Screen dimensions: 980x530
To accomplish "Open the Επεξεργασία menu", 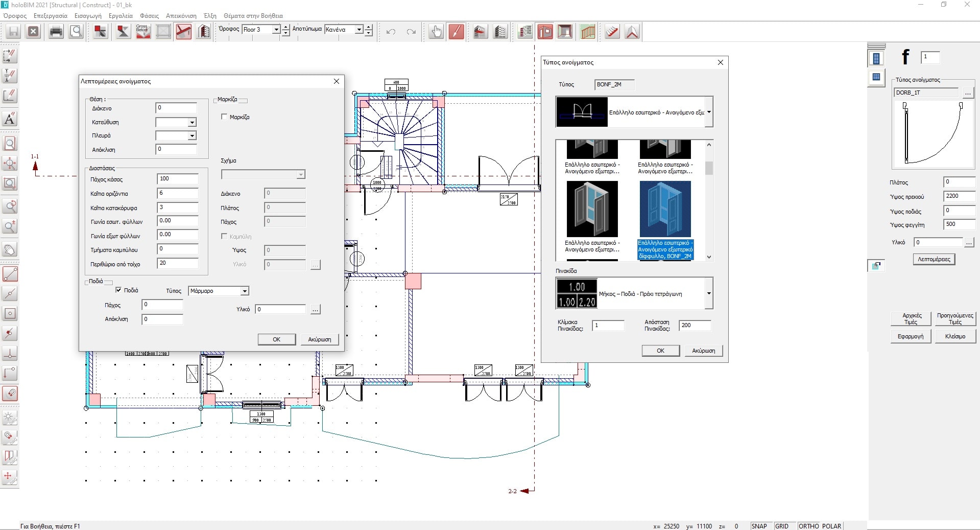I will (51, 16).
